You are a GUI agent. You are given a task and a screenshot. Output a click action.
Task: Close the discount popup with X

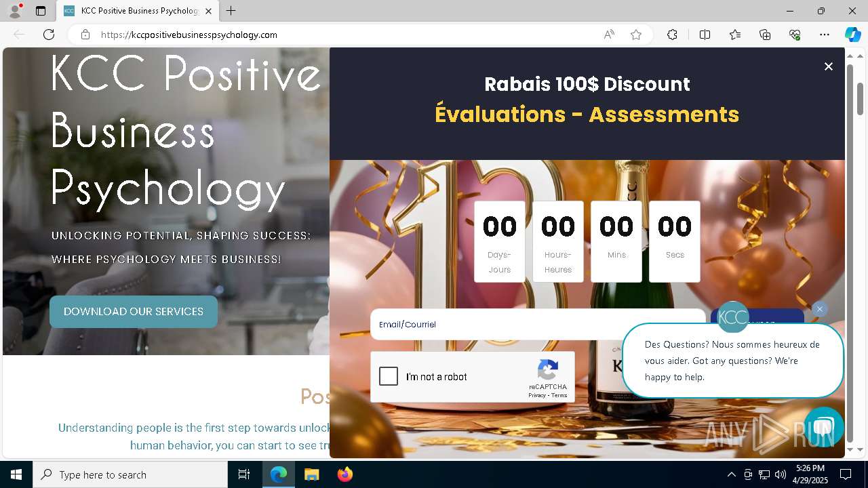coord(828,66)
